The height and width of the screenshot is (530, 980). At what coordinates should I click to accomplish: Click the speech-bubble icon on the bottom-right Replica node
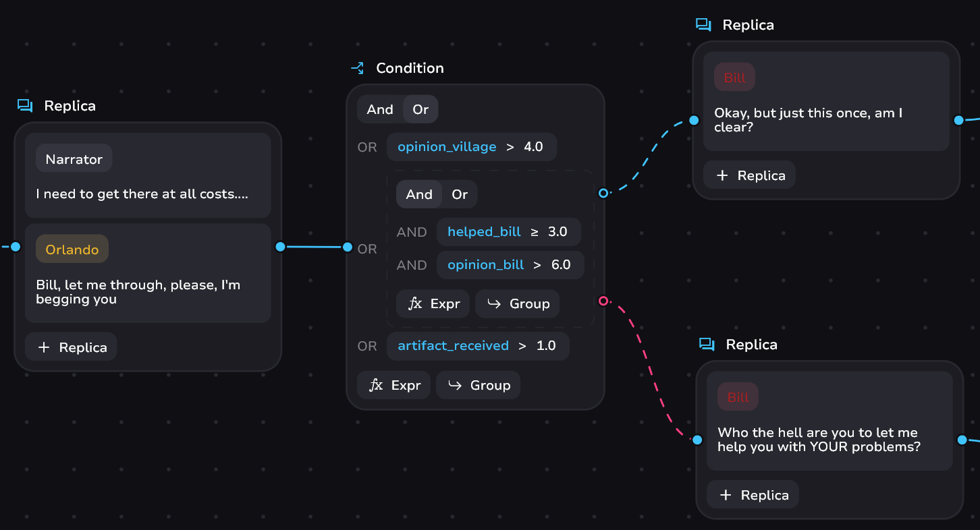click(707, 345)
